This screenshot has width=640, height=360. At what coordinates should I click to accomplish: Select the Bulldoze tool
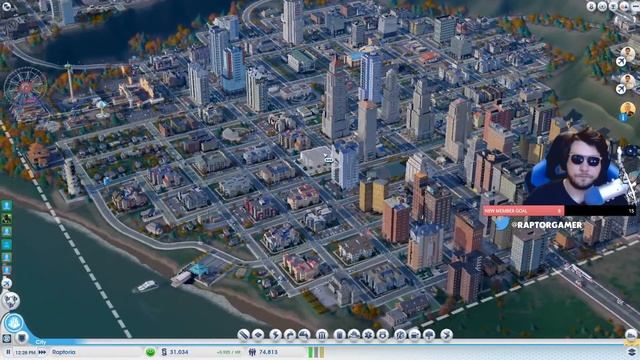[x=631, y=336]
